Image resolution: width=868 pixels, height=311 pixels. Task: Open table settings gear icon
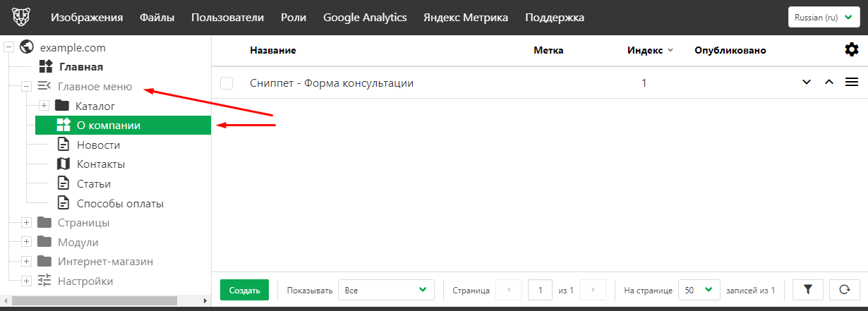coord(852,49)
